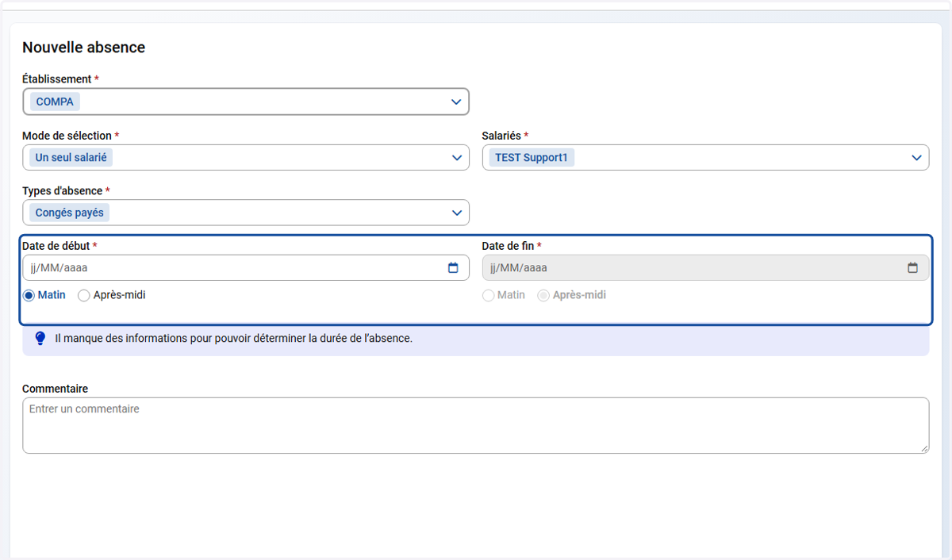Image resolution: width=952 pixels, height=560 pixels.
Task: Open the Types d'absence dropdown
Action: pyautogui.click(x=456, y=213)
